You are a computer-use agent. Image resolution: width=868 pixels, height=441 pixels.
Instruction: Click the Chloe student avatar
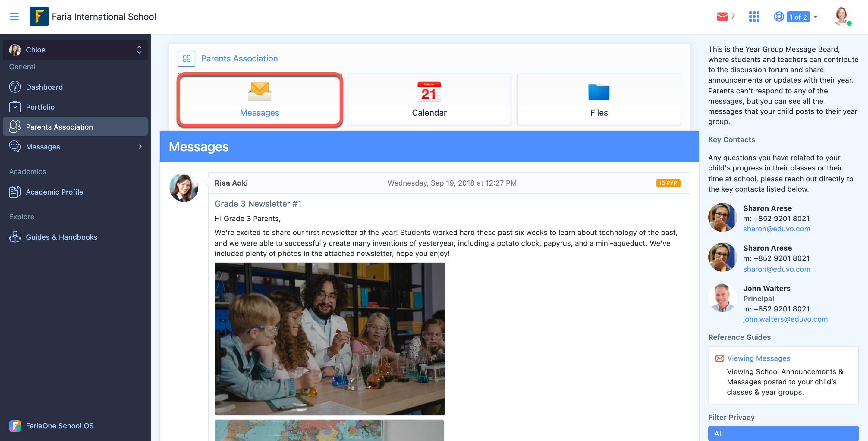[x=15, y=50]
